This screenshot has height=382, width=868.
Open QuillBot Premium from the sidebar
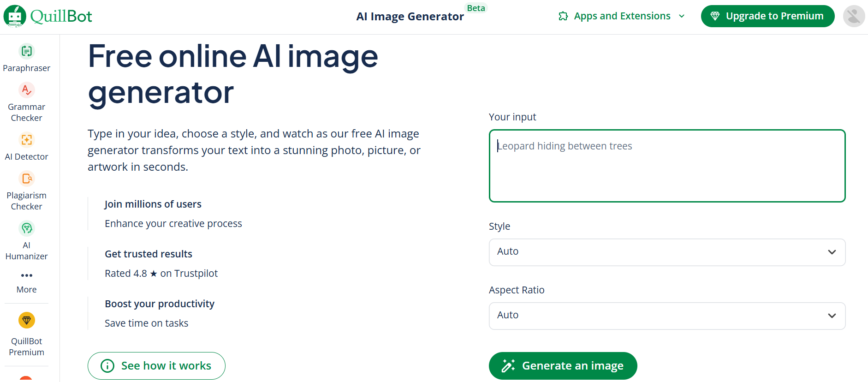[26, 334]
